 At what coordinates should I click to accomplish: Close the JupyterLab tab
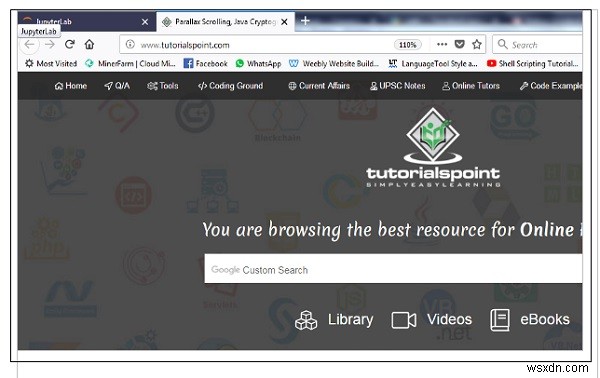pos(145,22)
